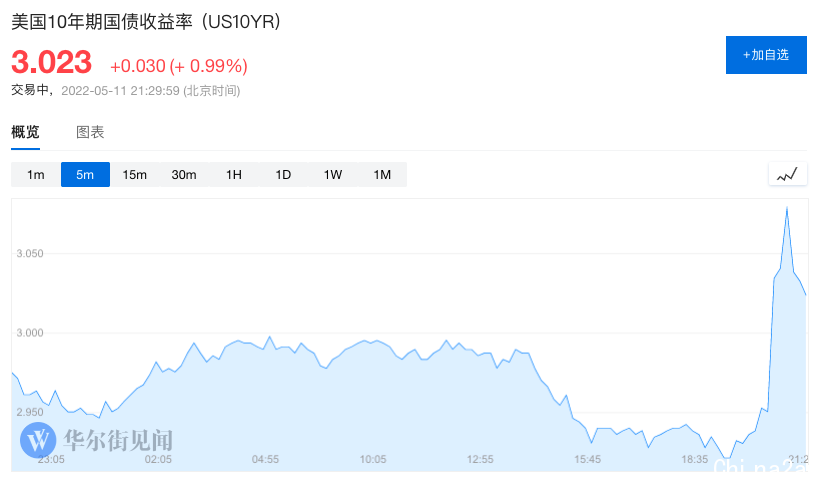
Task: Click the 10:05 time axis label
Action: [x=372, y=459]
